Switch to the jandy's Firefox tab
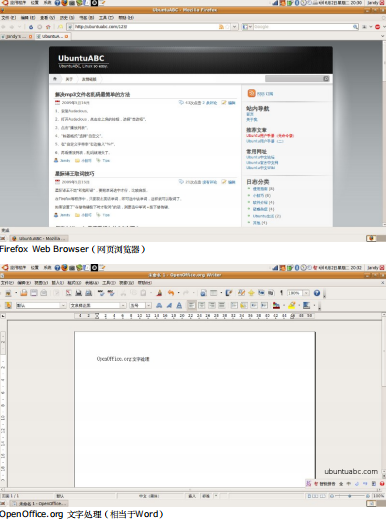 click(x=17, y=36)
